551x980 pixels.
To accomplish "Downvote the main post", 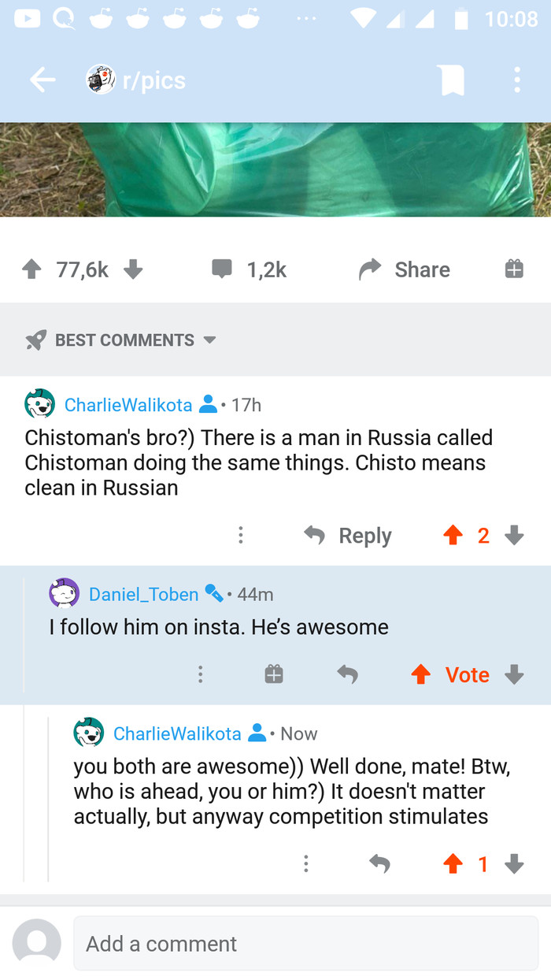I will [x=133, y=269].
